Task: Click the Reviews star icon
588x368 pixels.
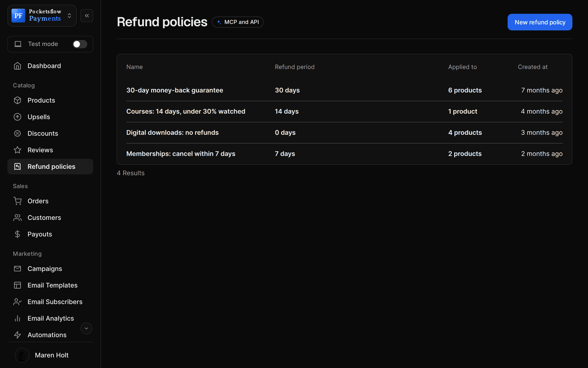Action: [18, 150]
